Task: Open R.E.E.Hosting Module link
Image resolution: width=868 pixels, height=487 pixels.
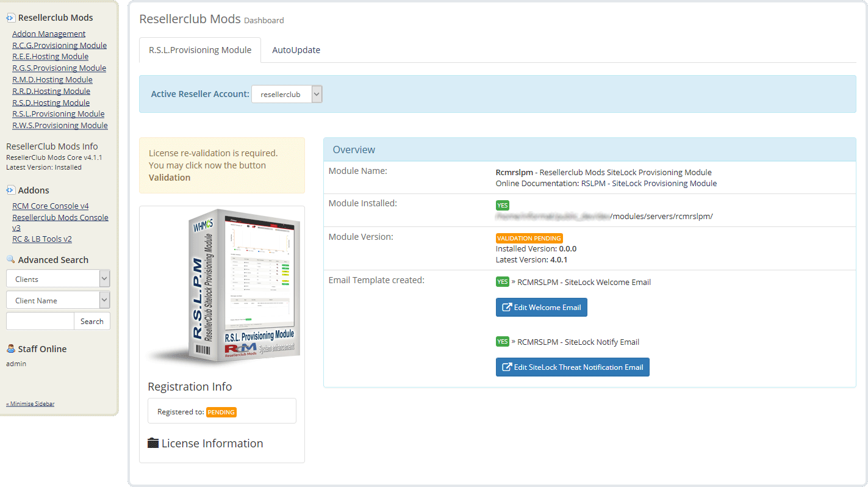Action: click(50, 56)
